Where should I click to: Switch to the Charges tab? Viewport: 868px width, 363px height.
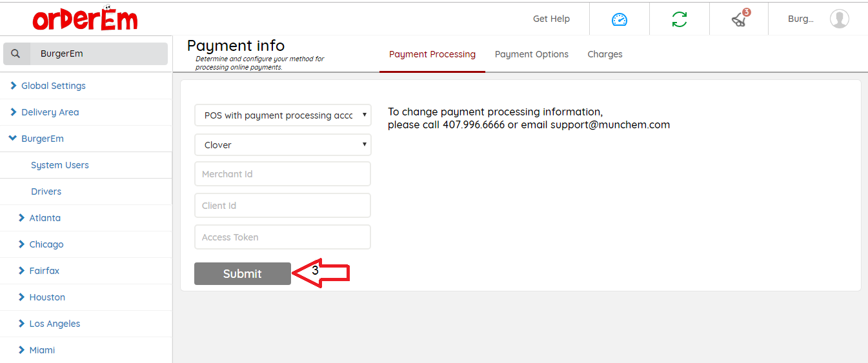(605, 54)
